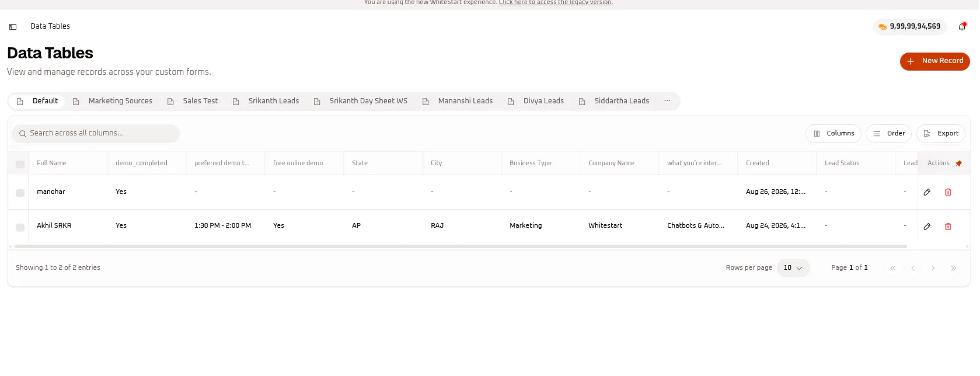Show more tables via the ellipsis icon

667,101
